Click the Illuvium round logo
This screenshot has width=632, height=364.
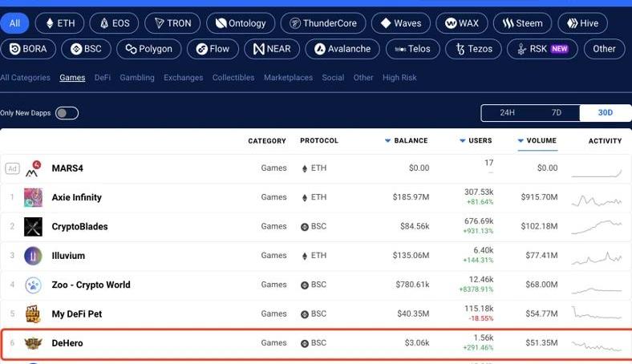[x=33, y=256]
